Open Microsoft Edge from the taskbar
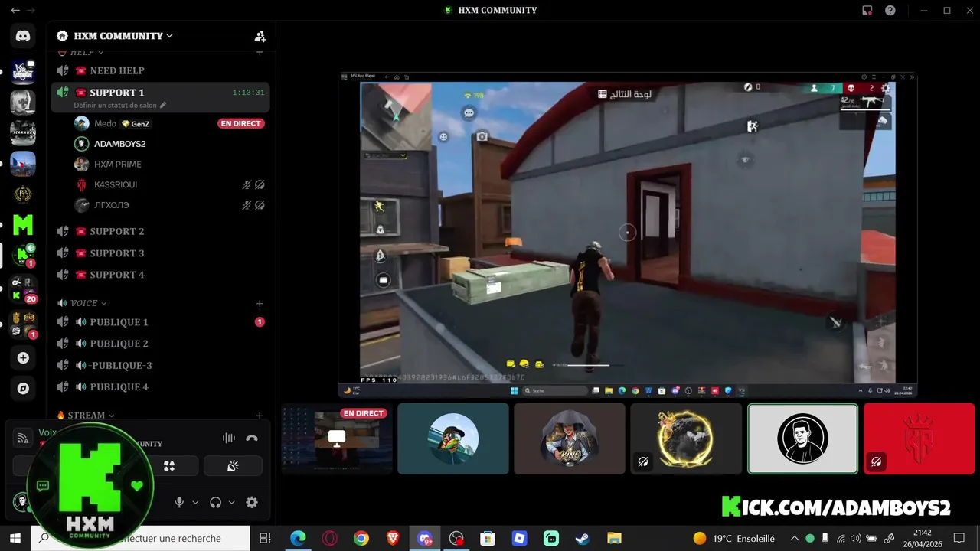Screen dimensions: 980x551 pyautogui.click(x=298, y=538)
